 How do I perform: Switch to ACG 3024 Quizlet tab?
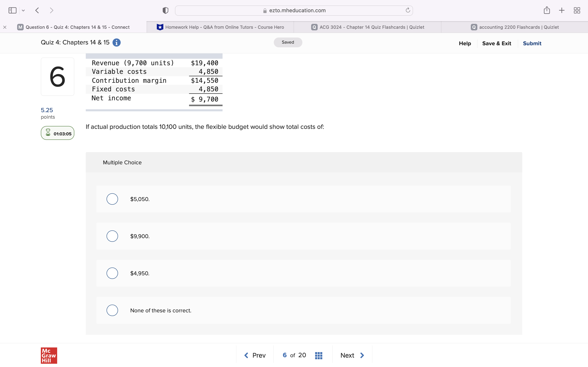tap(368, 27)
